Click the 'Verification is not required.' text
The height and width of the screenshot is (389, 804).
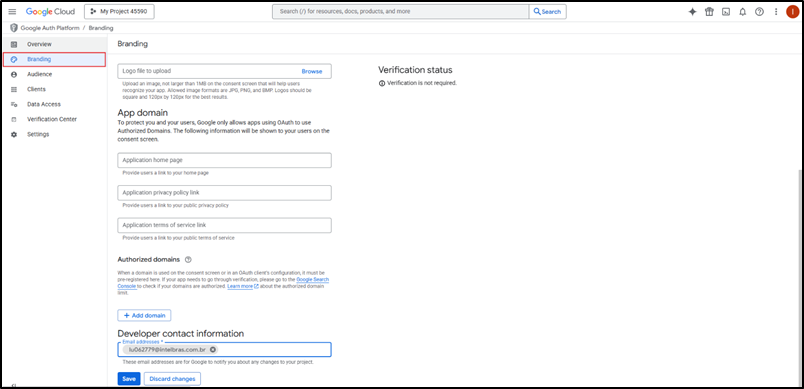421,83
